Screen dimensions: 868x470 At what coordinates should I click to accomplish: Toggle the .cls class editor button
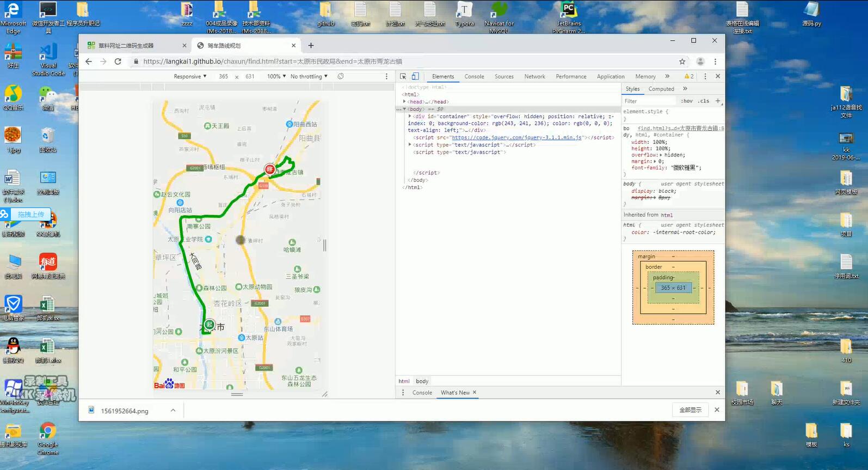click(x=704, y=101)
